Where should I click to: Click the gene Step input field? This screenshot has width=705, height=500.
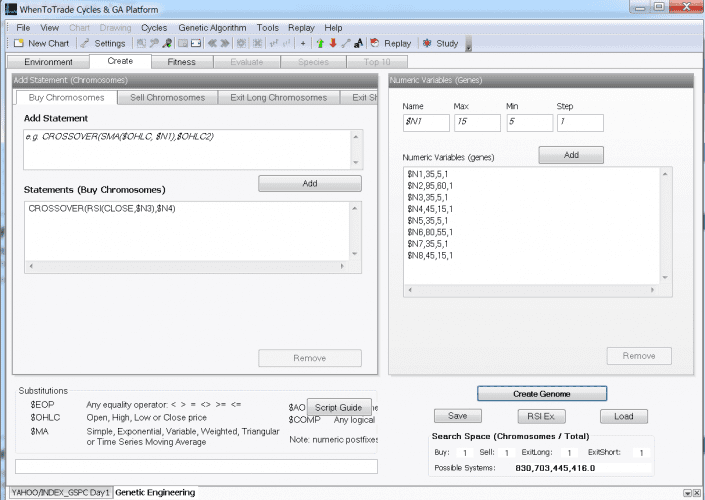tap(580, 122)
